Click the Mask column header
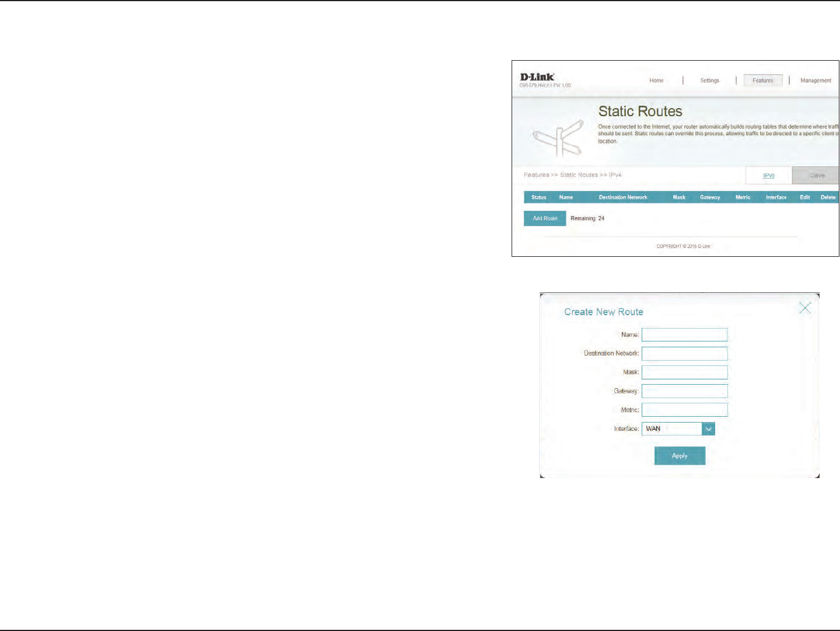Screen dimensions: 840x631 click(x=679, y=197)
